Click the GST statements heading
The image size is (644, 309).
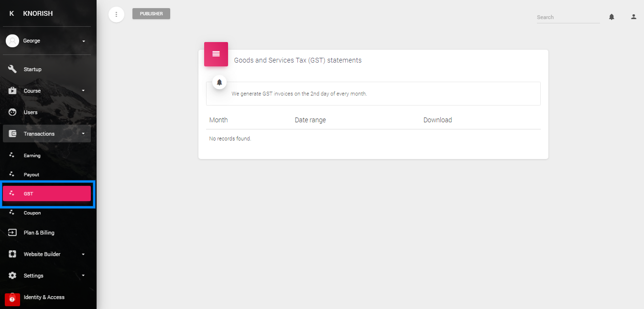(x=298, y=60)
